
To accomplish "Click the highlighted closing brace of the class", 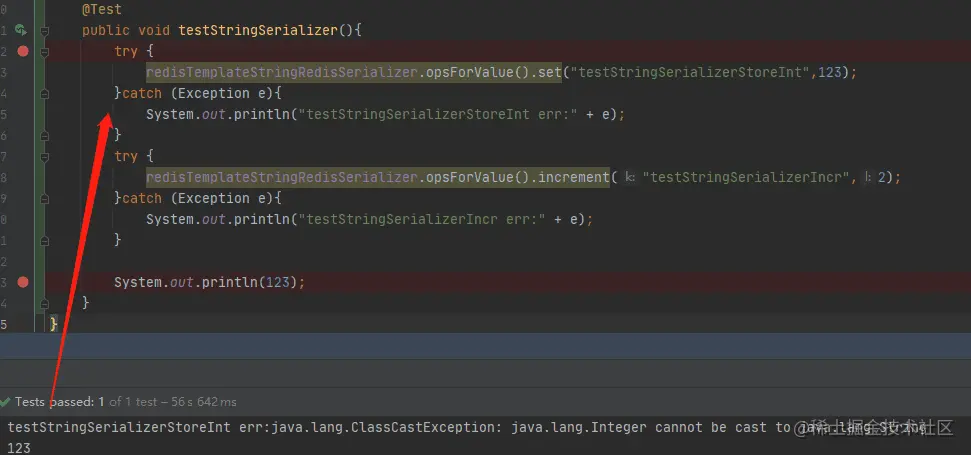I will coord(54,324).
